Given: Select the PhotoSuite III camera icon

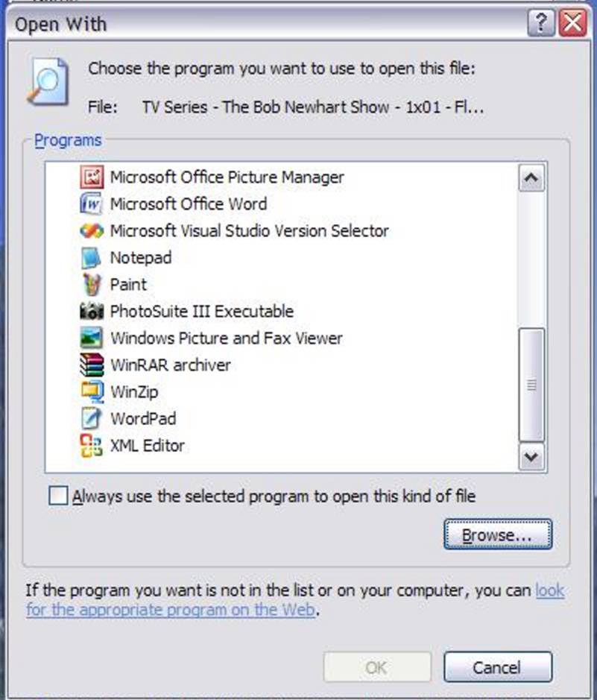Looking at the screenshot, I should 92,311.
